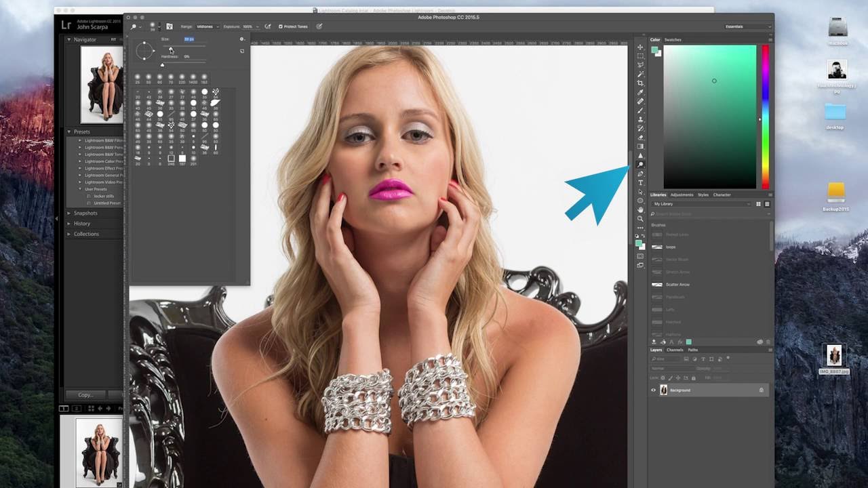Click the foreground color swatch in toolbar
The height and width of the screenshot is (488, 868).
[638, 243]
